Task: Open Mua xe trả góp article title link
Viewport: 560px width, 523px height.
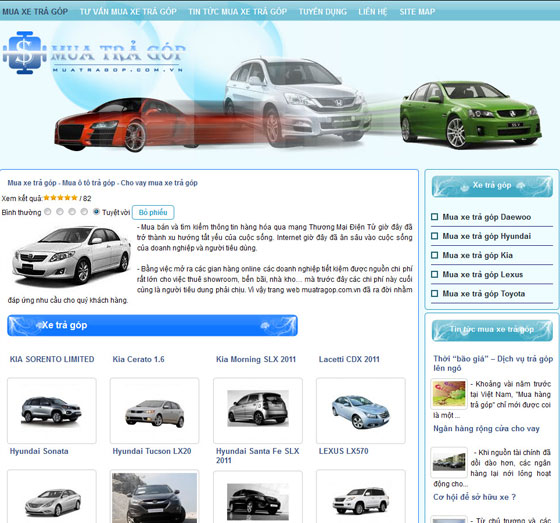Action: point(102,183)
